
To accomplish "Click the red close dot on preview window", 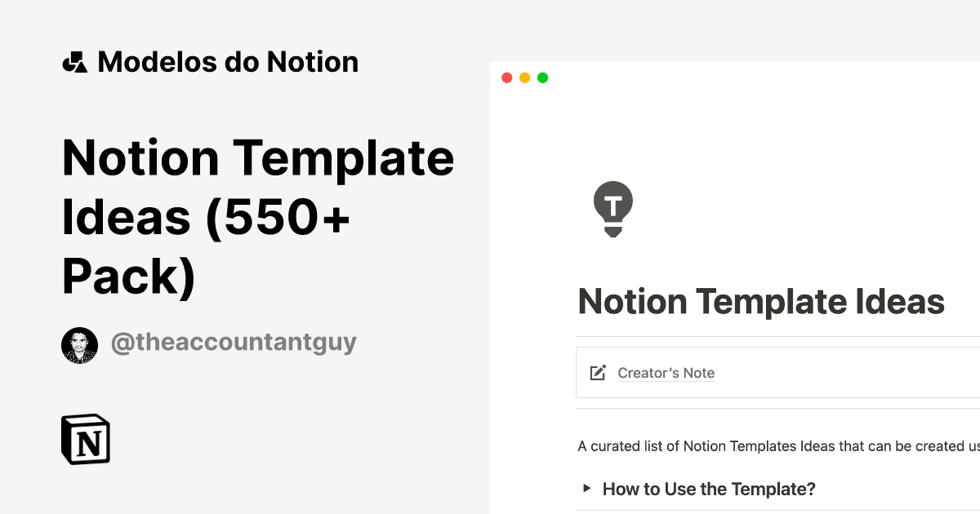I will 506,78.
